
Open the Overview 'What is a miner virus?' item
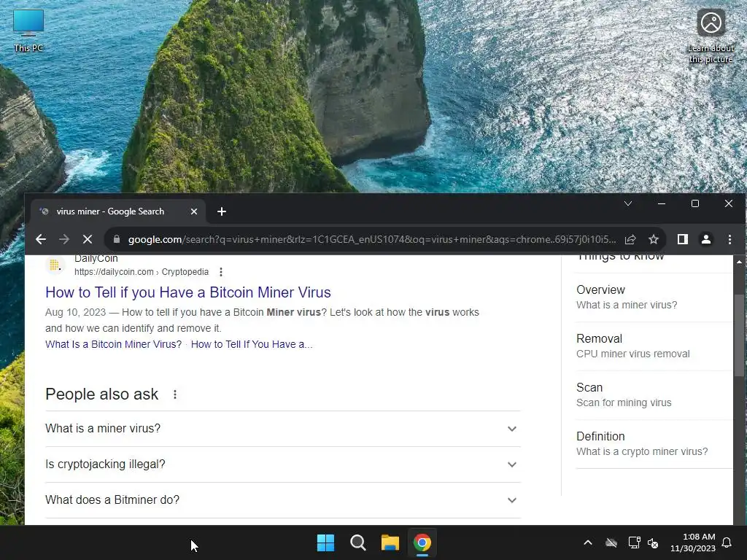point(654,297)
